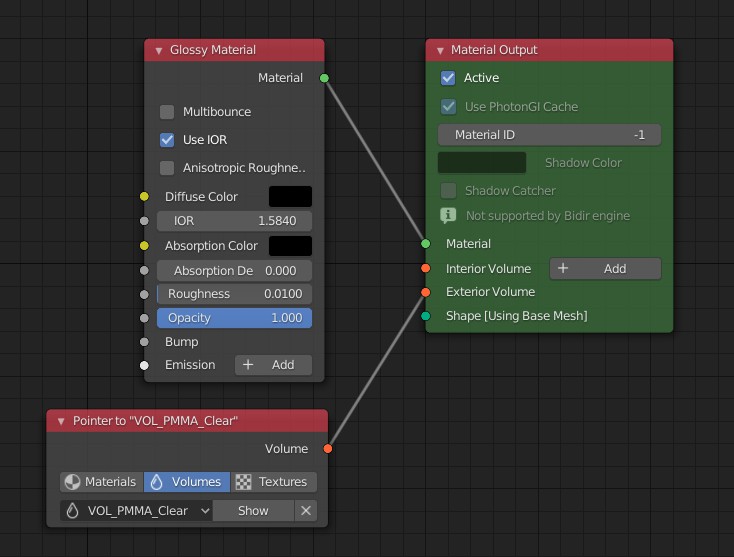Enable the Multibounce checkbox
This screenshot has height=557, width=734.
click(x=167, y=112)
